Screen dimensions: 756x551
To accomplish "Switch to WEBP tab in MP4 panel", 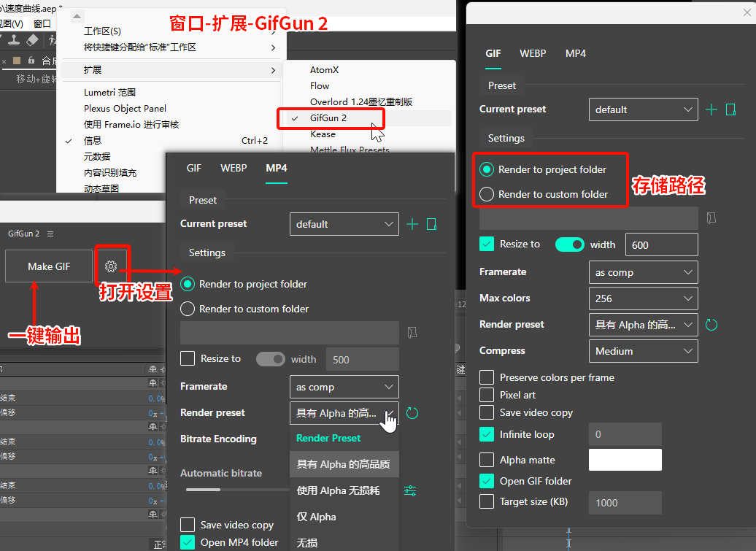I will pos(234,169).
